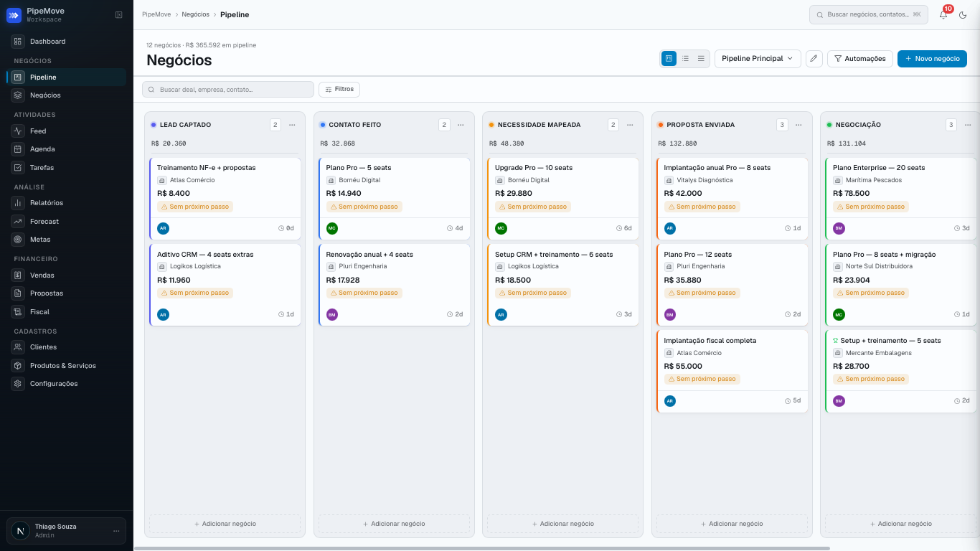Open Dashboard in sidebar
The image size is (980, 551).
click(67, 42)
